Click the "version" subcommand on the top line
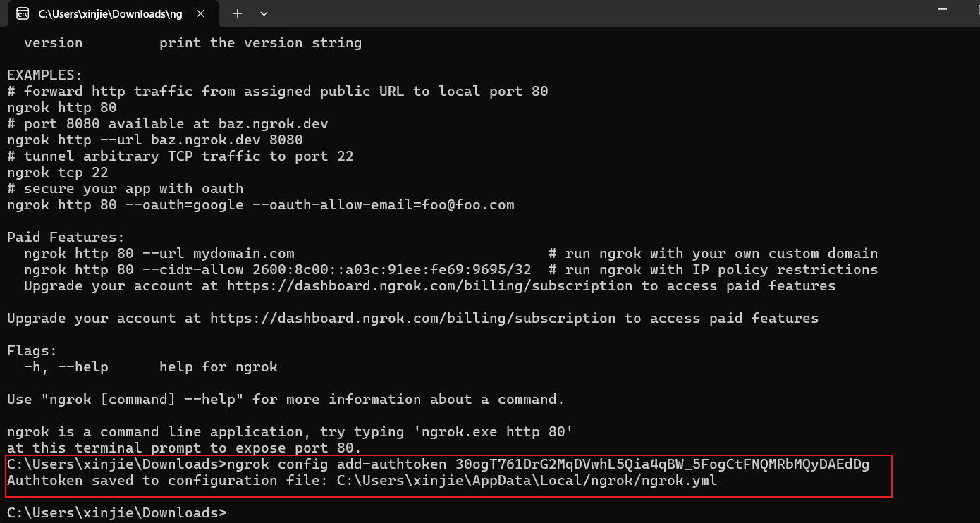The height and width of the screenshot is (523, 980). coord(53,43)
